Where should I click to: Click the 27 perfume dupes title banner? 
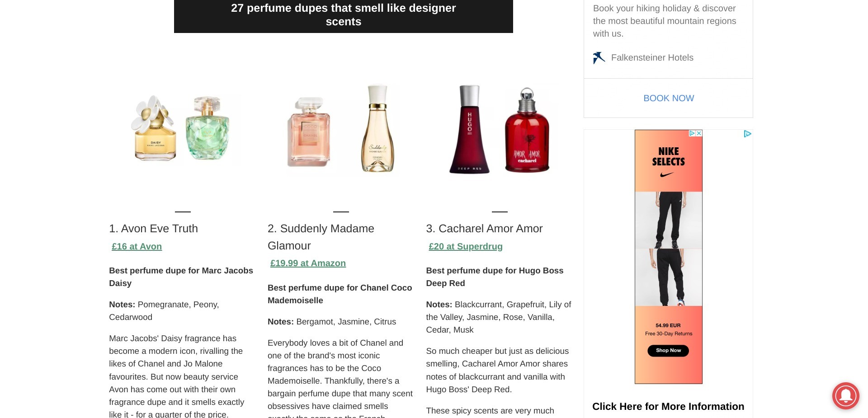[343, 15]
